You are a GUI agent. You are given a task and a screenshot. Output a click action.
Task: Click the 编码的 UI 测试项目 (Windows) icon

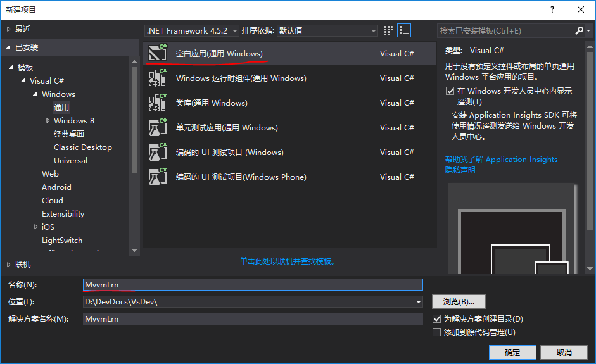tap(158, 152)
